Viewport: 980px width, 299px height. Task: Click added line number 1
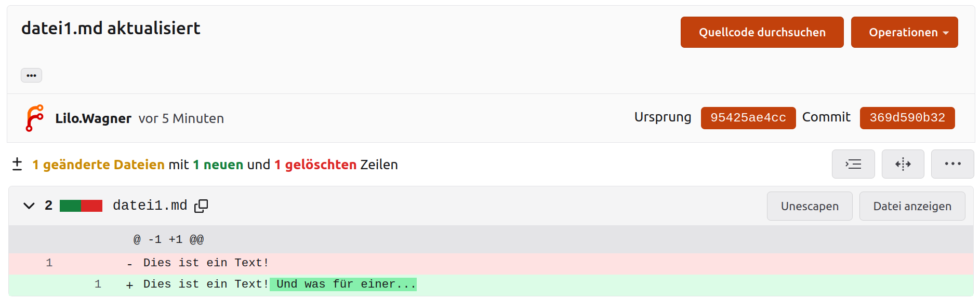[98, 284]
